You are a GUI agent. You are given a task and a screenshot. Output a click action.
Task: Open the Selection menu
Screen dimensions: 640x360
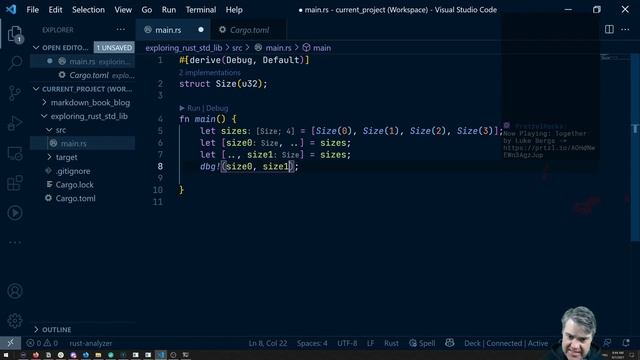pos(88,9)
